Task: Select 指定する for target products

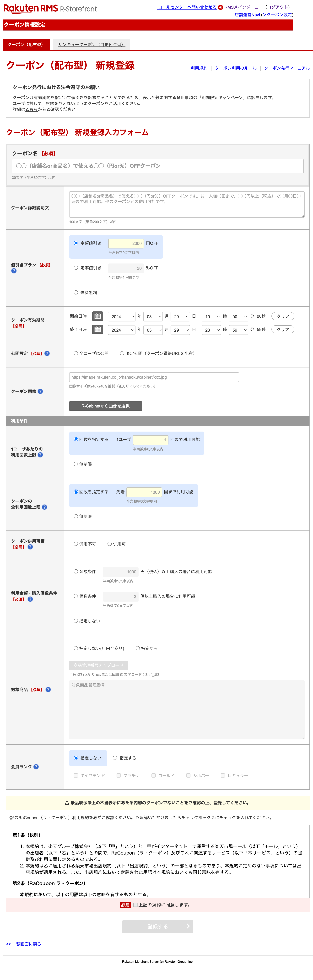Action: [x=138, y=648]
